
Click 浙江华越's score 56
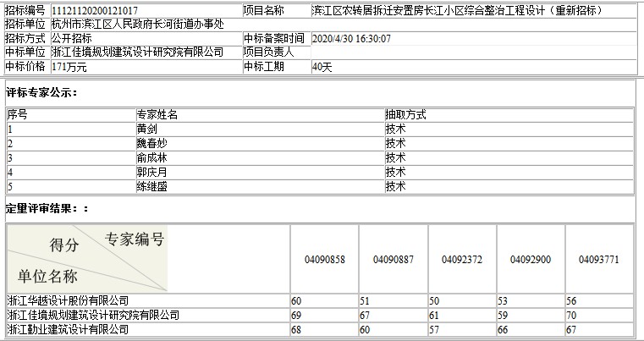click(571, 301)
